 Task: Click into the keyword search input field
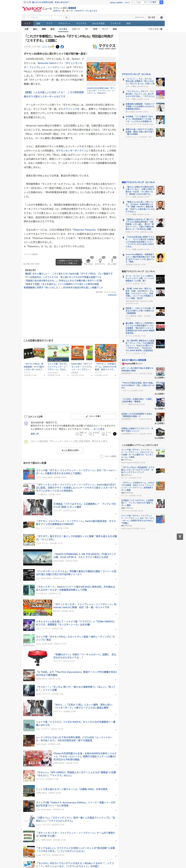pos(43,18)
